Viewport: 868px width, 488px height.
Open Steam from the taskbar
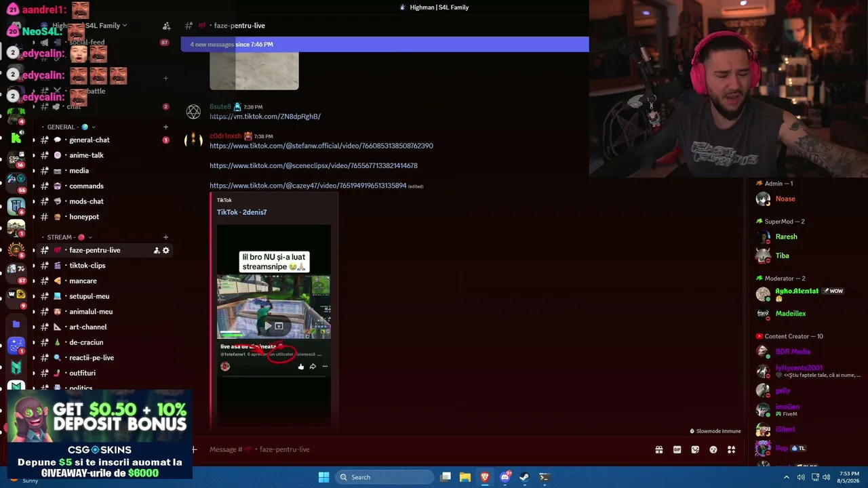coord(524,477)
